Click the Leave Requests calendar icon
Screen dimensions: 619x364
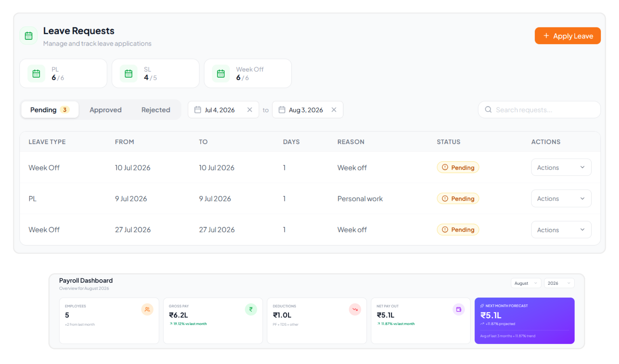pos(29,36)
